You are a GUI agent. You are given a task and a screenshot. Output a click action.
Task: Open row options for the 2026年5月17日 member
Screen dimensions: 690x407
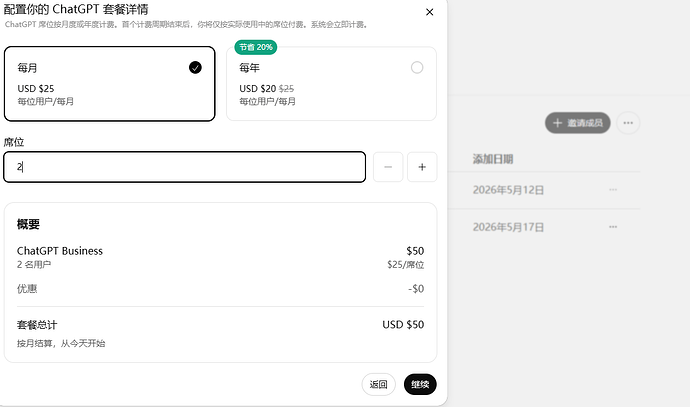pyautogui.click(x=613, y=227)
